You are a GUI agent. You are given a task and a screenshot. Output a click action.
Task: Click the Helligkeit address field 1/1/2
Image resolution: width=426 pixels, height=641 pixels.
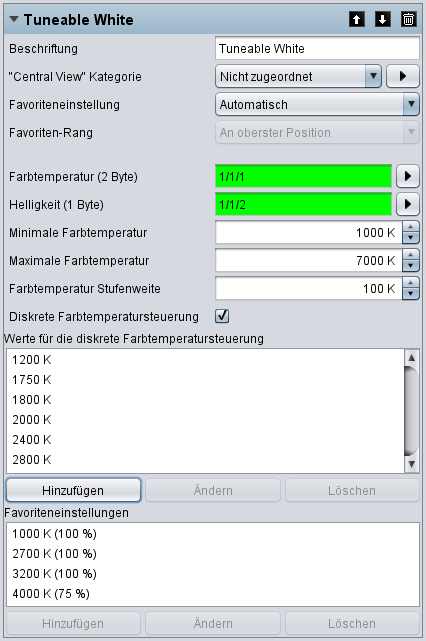(303, 204)
